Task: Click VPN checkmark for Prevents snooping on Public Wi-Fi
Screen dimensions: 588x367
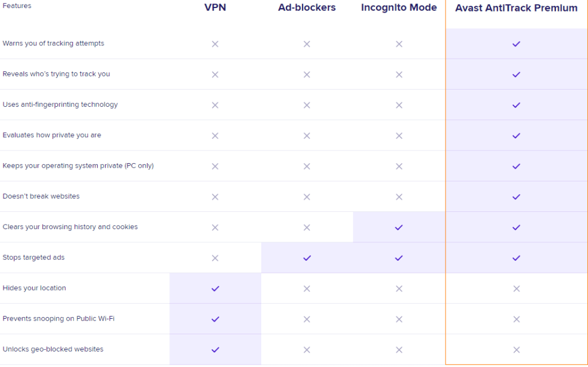Action: 215,319
